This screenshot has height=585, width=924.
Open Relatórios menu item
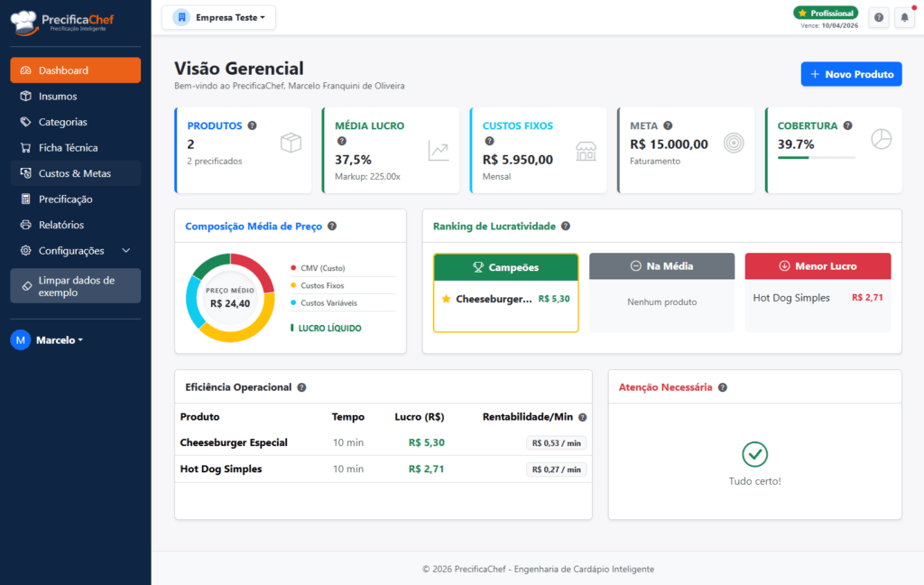[x=76, y=225]
